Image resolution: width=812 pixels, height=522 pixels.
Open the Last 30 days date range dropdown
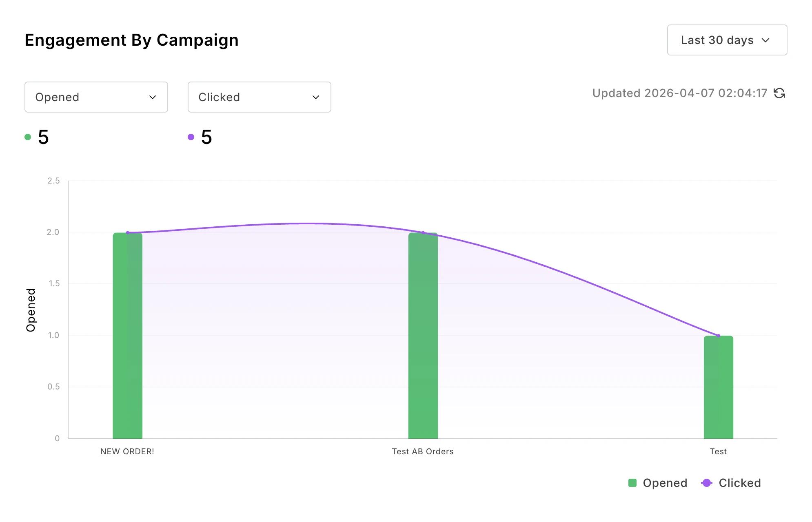click(x=727, y=40)
